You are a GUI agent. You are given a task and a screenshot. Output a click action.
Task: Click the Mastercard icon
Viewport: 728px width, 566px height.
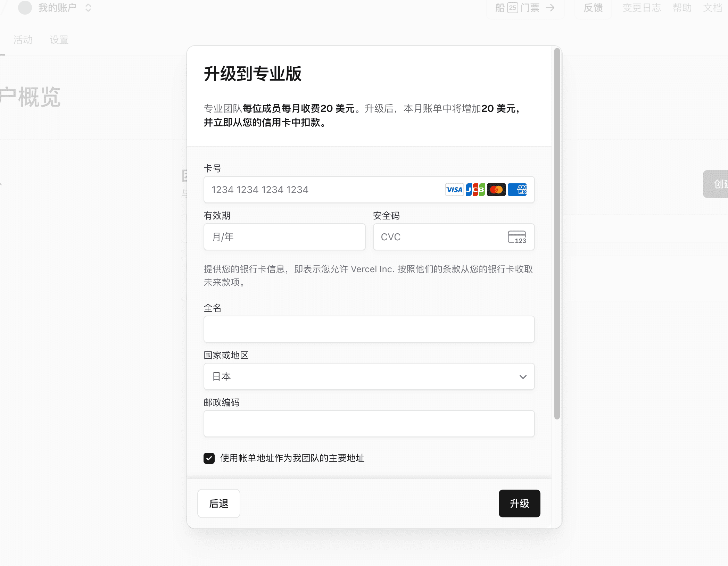(496, 190)
